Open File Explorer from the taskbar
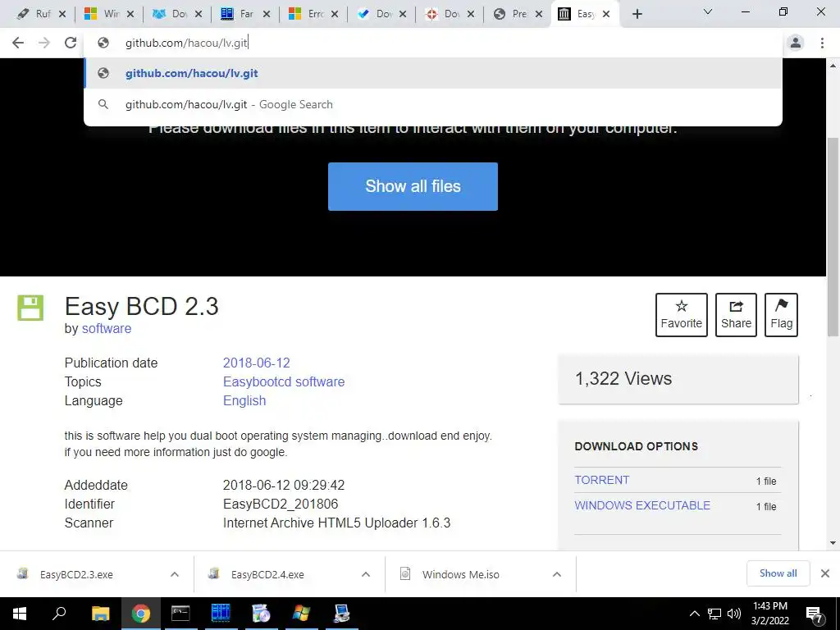The width and height of the screenshot is (840, 630). [x=100, y=614]
